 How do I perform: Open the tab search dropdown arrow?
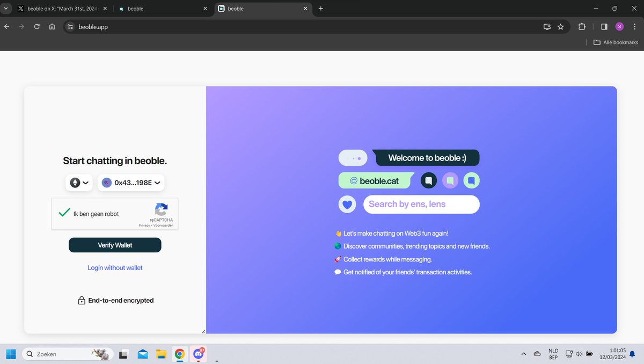pos(5,9)
